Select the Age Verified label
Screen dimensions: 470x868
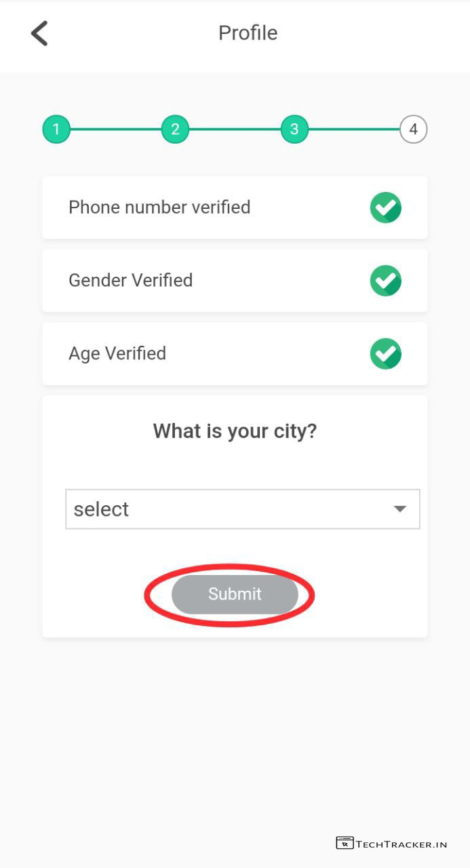(x=117, y=354)
